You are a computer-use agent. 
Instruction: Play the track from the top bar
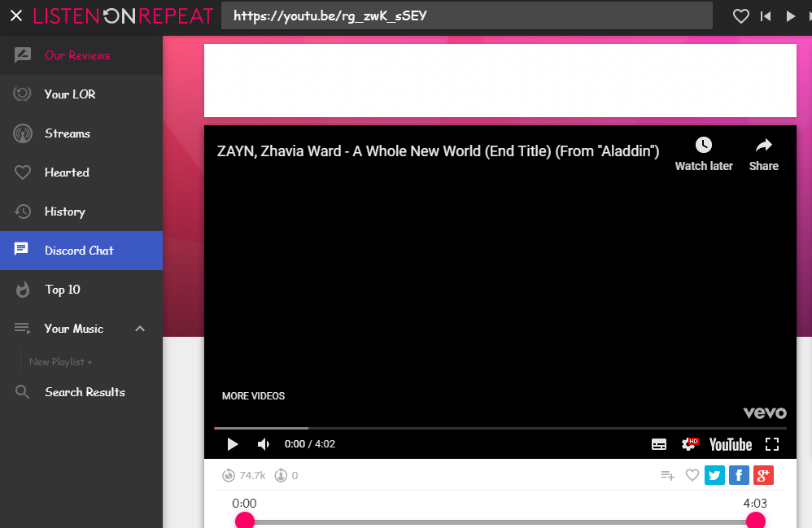tap(790, 16)
